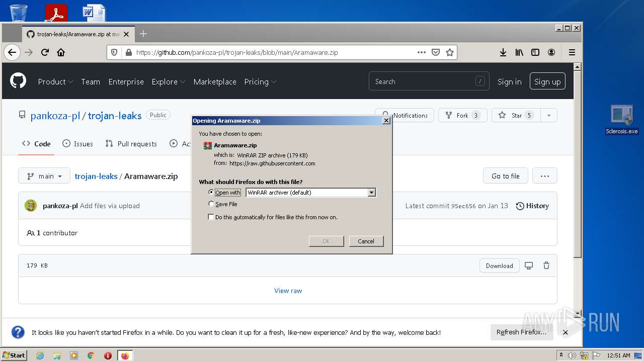Open History of the file
This screenshot has width=644, height=362.
point(533,206)
